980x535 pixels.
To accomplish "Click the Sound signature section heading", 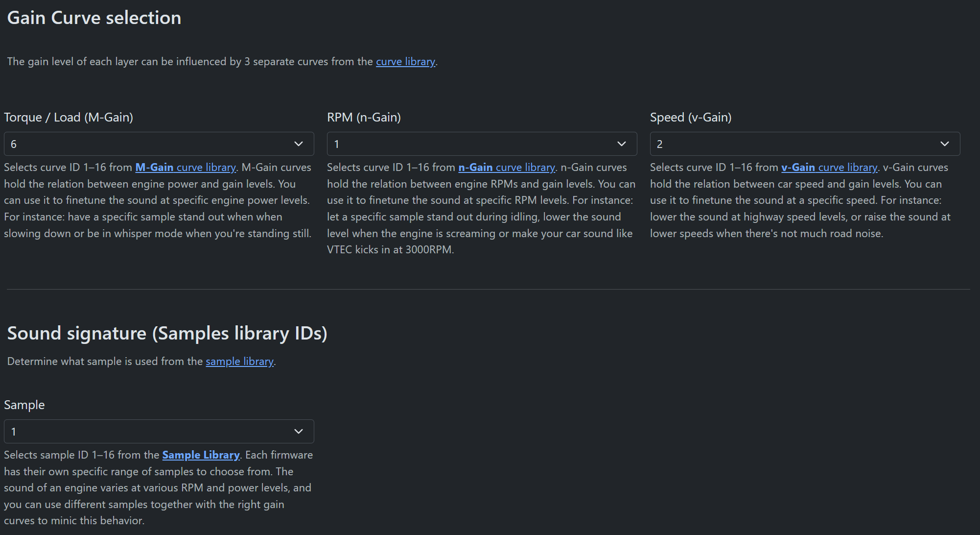I will (167, 334).
